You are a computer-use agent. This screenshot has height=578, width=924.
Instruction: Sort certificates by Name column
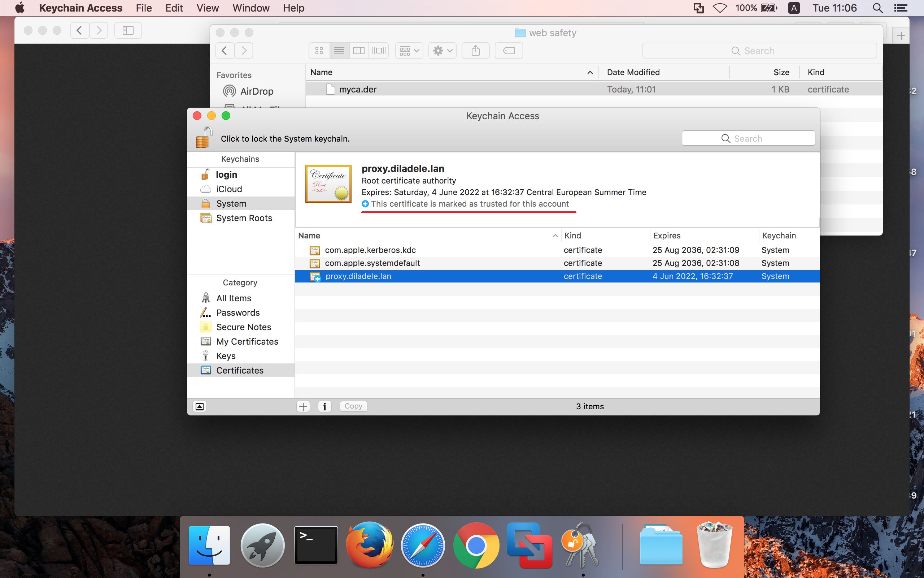coord(428,236)
